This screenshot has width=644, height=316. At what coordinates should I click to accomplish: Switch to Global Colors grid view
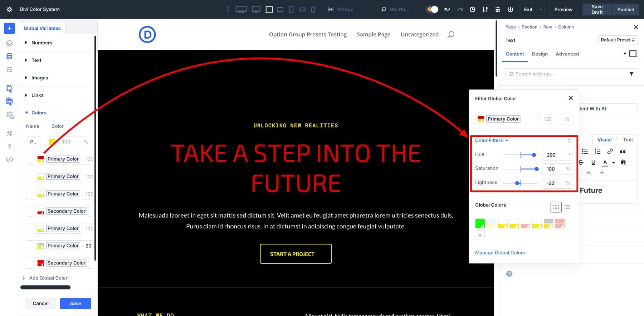click(556, 207)
